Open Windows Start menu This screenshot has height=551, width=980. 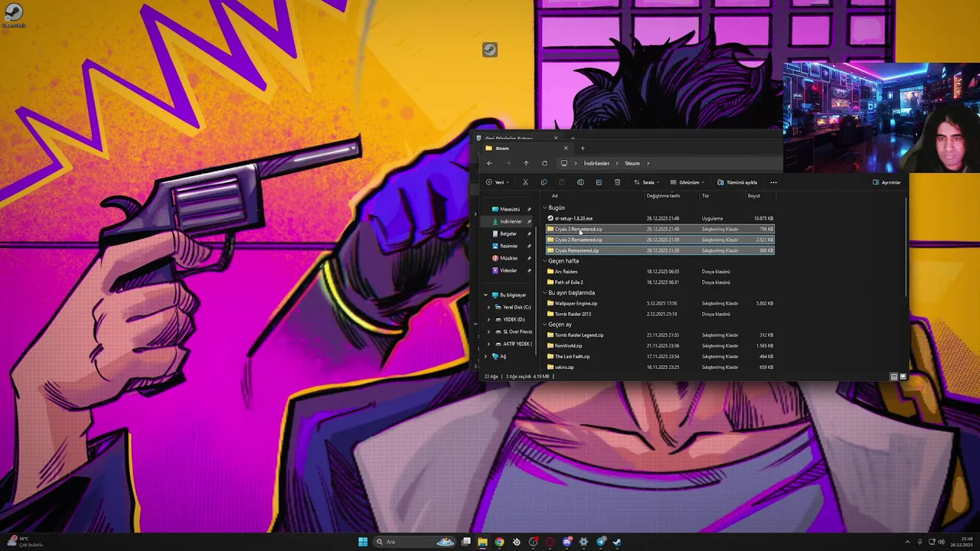[363, 542]
